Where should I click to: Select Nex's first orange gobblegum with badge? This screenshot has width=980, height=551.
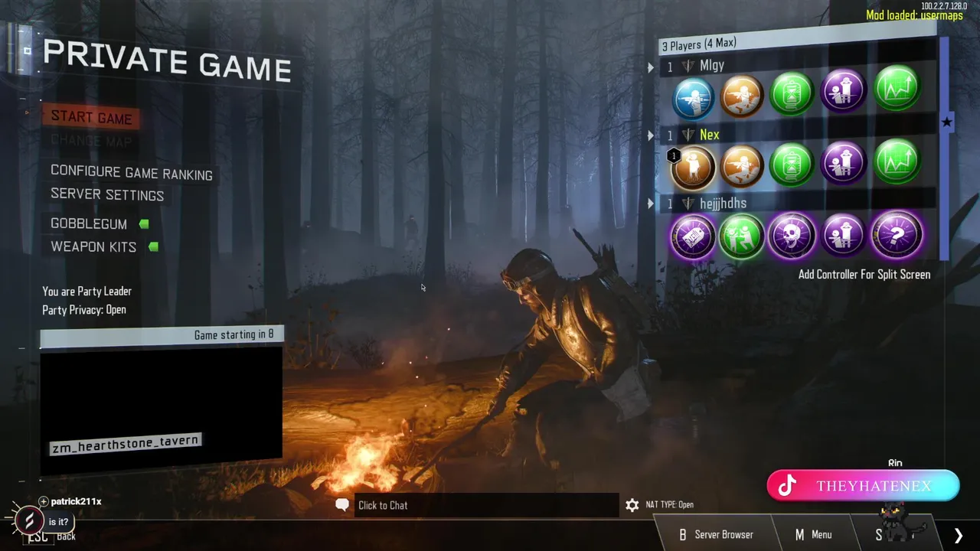[694, 168]
